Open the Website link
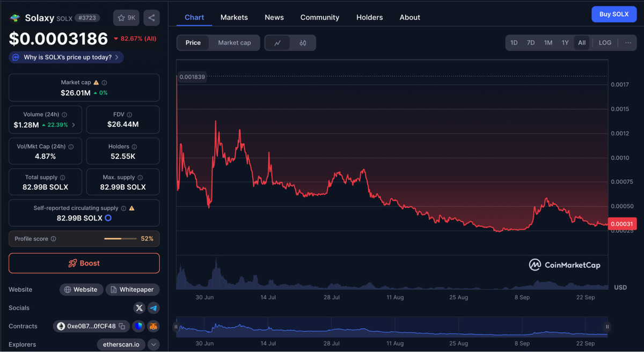 (x=81, y=290)
